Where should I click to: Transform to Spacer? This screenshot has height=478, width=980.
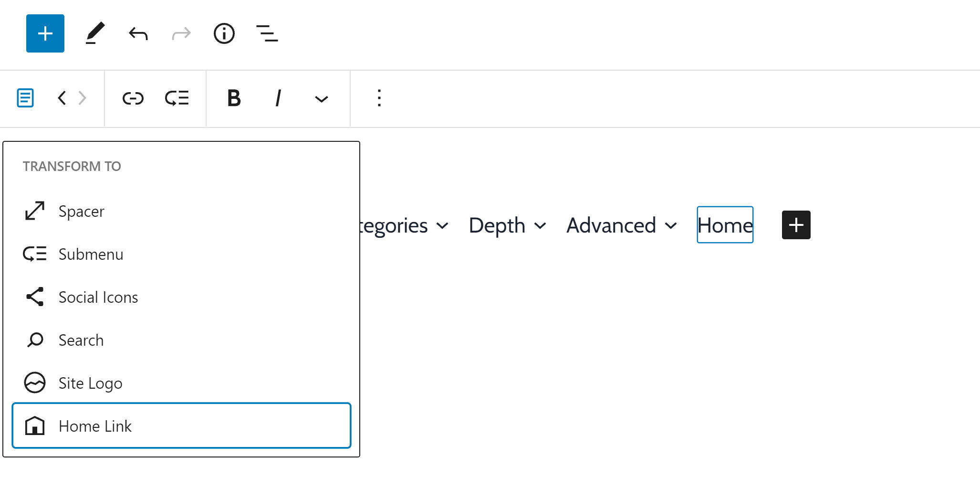[81, 211]
